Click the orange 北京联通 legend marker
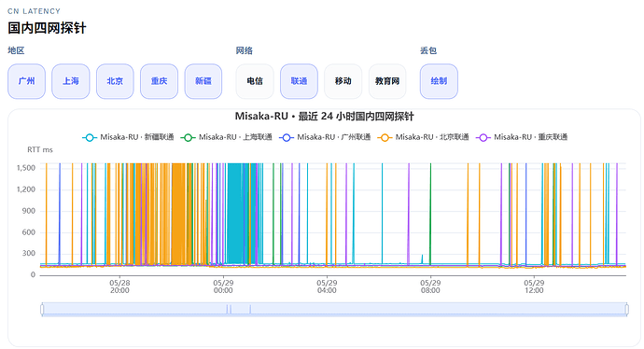Viewport: 644px width, 349px height. pos(385,137)
